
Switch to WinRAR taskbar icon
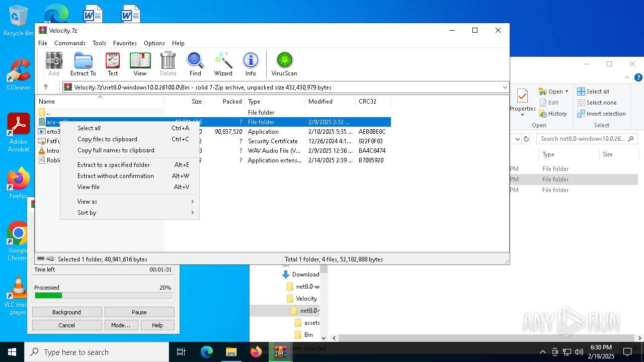tap(280, 352)
